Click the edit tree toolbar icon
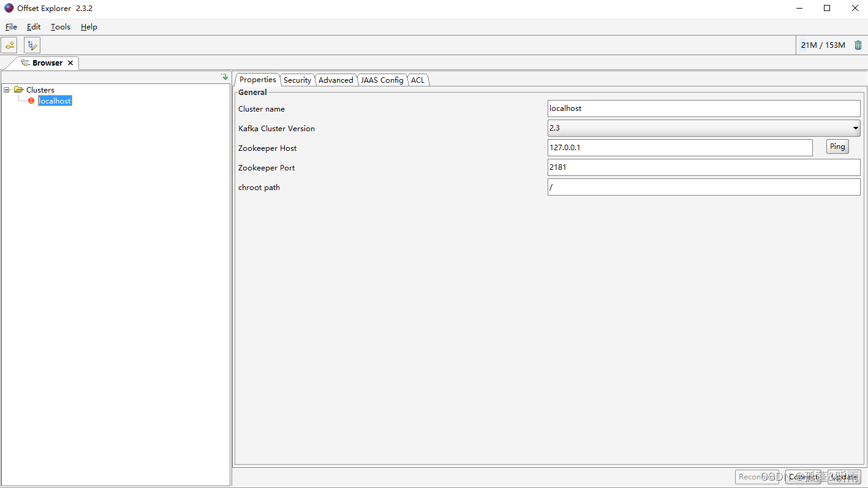 pyautogui.click(x=32, y=45)
